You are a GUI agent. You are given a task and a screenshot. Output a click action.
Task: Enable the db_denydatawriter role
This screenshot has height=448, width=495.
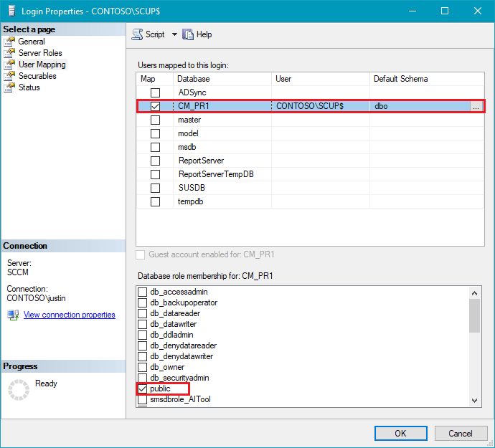point(142,356)
